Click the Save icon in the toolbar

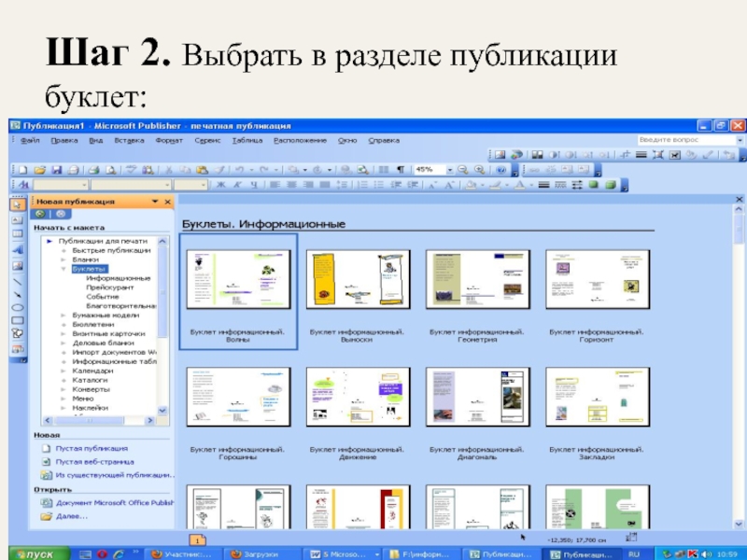point(57,170)
